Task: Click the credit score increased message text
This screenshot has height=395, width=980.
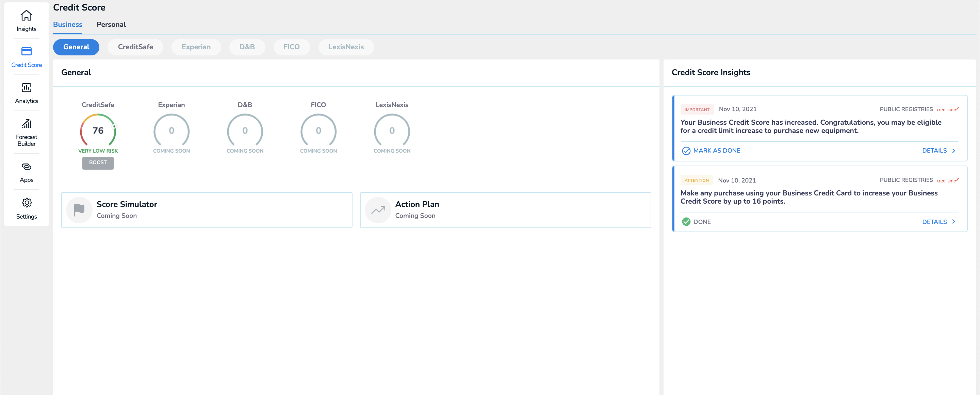Action: pyautogui.click(x=811, y=126)
